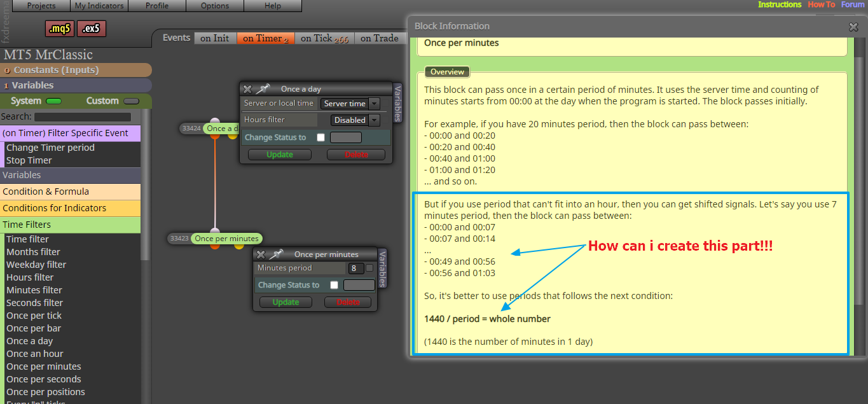Pin the Once per minutes settings box
This screenshot has width=868, height=404.
[x=276, y=254]
